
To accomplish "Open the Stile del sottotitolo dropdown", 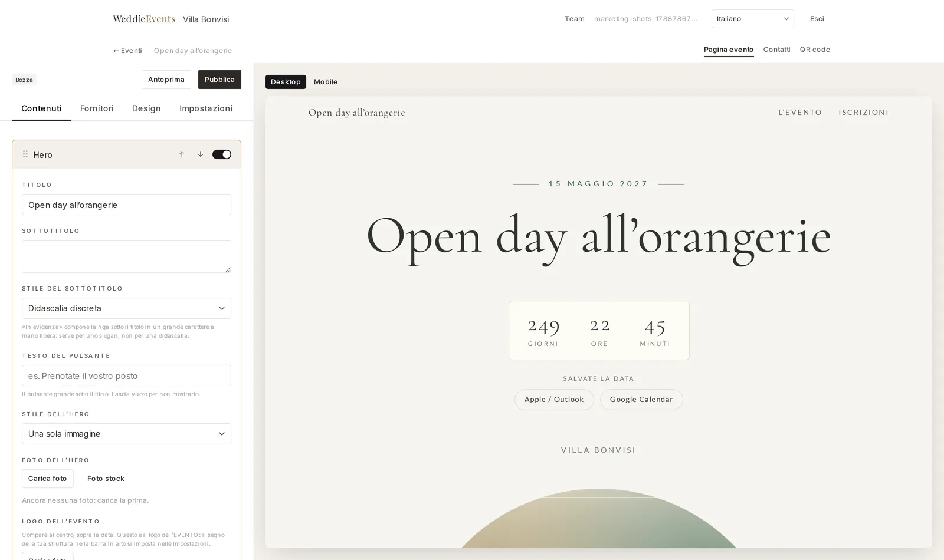I will click(126, 308).
